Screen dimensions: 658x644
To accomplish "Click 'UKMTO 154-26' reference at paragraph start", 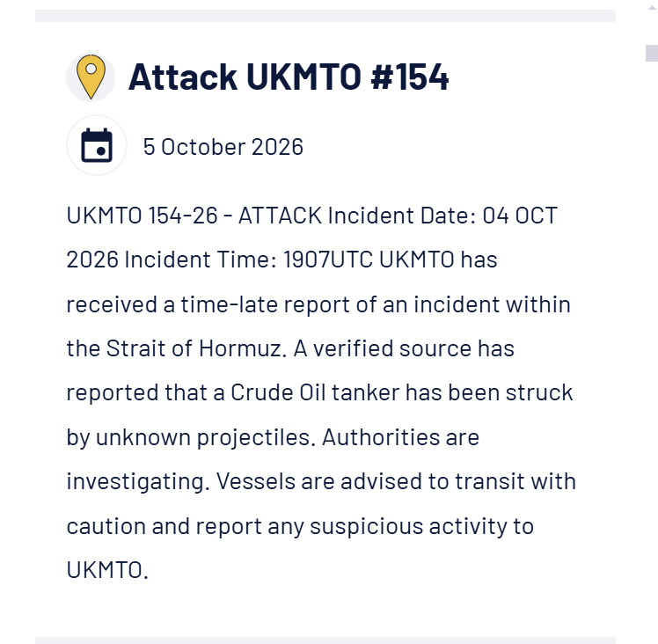I will pyautogui.click(x=142, y=216).
